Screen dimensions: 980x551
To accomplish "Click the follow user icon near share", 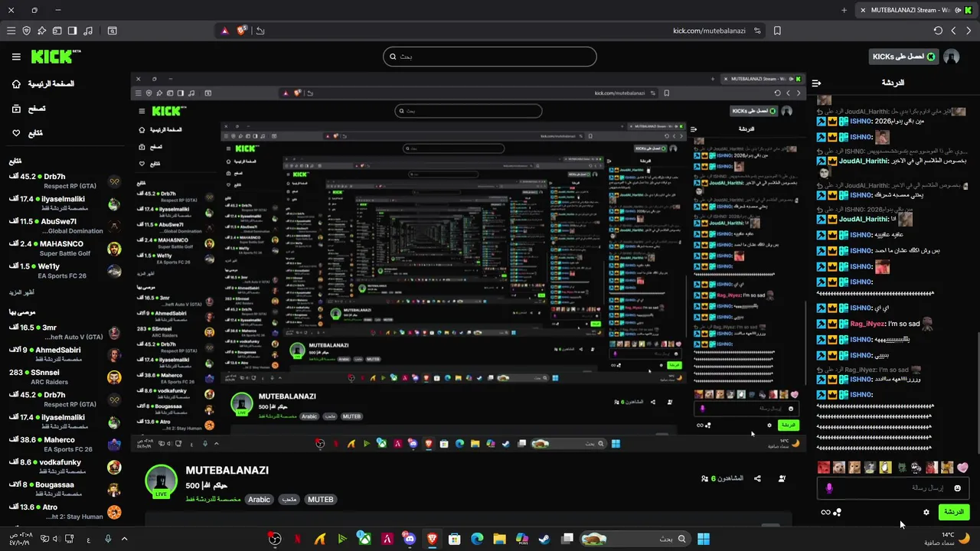I will (x=782, y=478).
